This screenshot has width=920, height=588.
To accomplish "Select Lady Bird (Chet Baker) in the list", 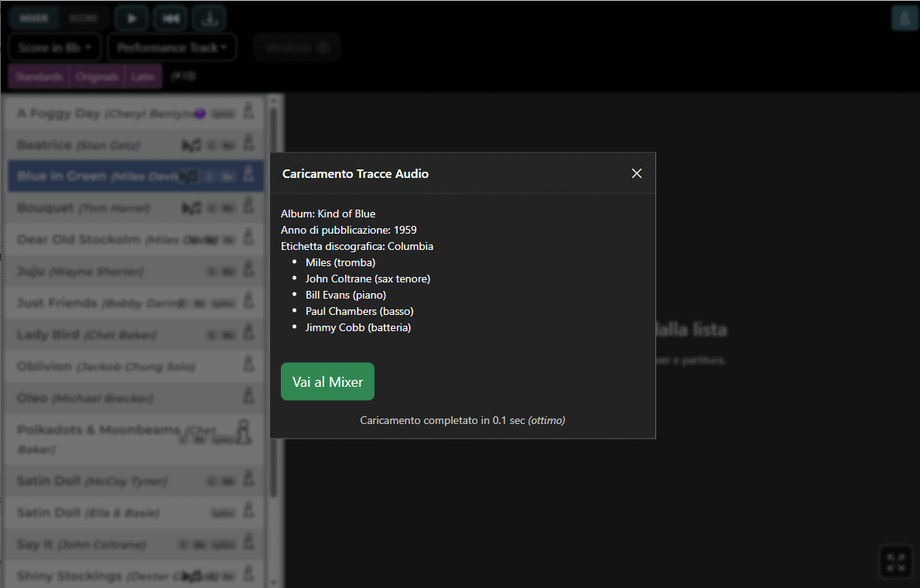I will click(135, 334).
